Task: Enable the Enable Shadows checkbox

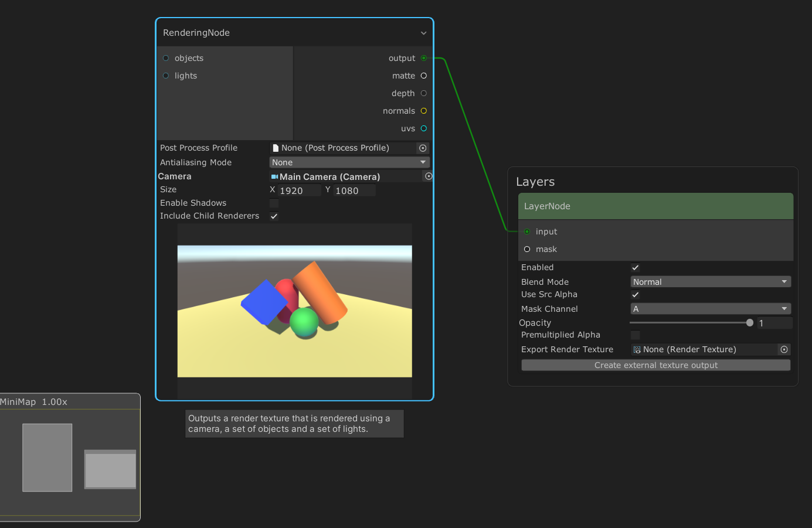Action: tap(274, 203)
